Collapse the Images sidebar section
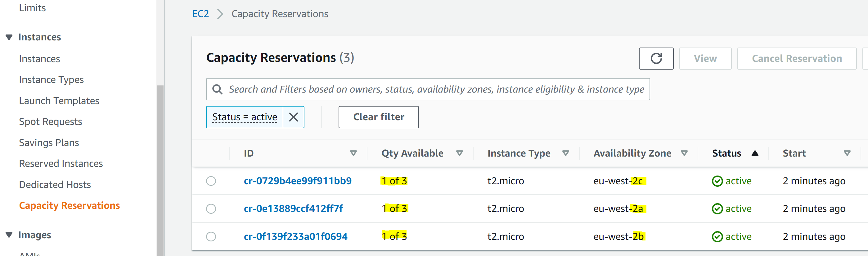 coord(9,235)
